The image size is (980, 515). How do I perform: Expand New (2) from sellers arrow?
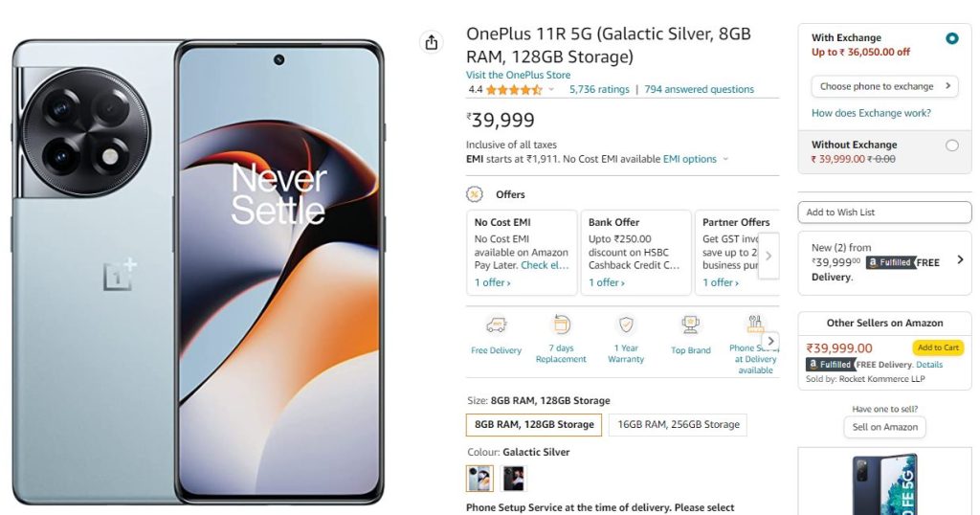(x=960, y=259)
